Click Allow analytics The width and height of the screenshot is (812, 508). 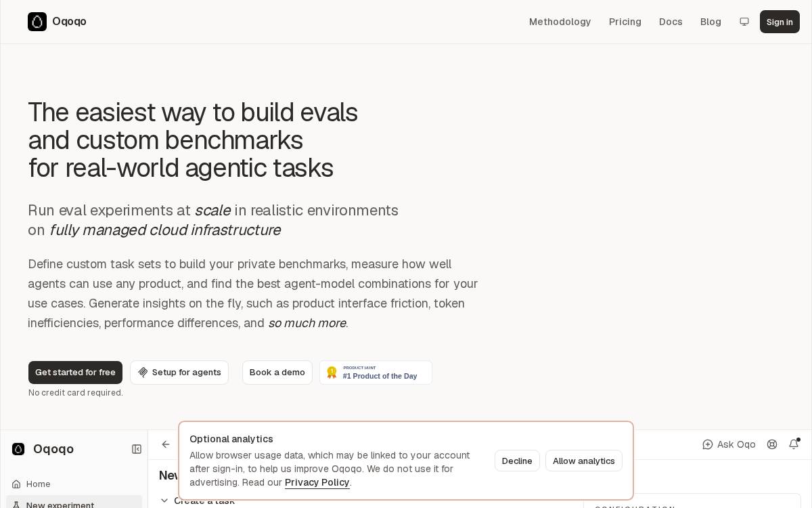click(x=584, y=461)
